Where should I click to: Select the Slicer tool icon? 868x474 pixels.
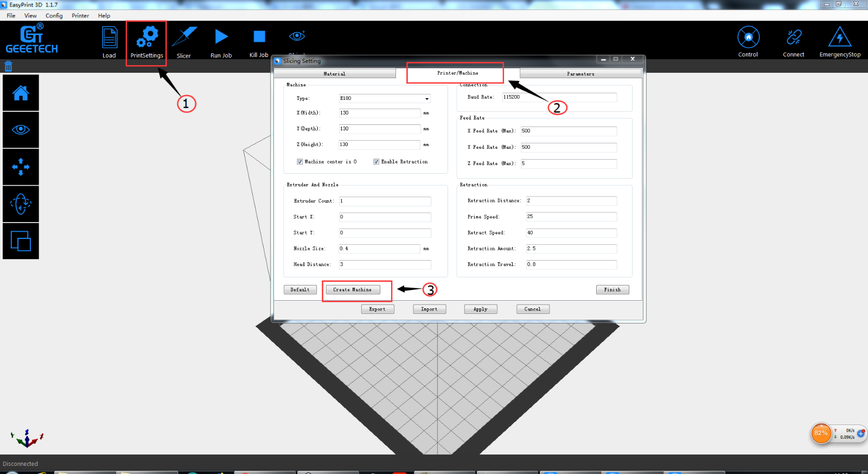184,37
